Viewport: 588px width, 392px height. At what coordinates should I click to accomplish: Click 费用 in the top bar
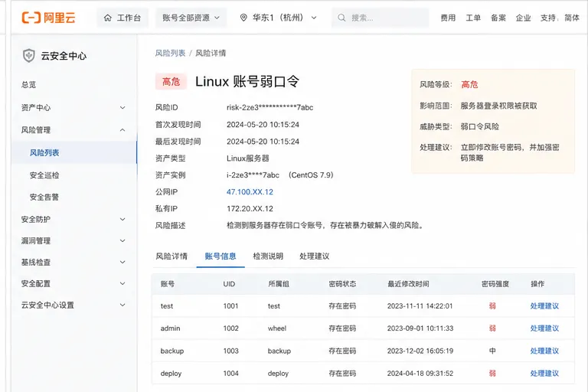(x=448, y=18)
